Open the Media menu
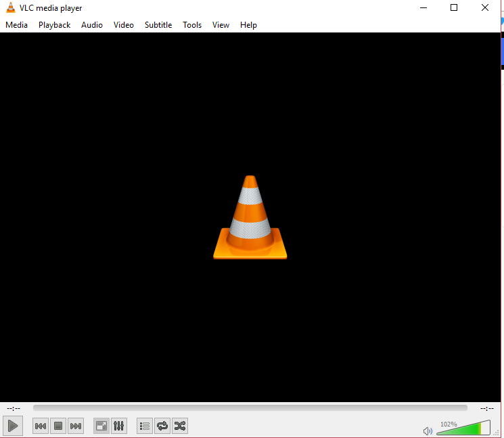 pyautogui.click(x=17, y=25)
